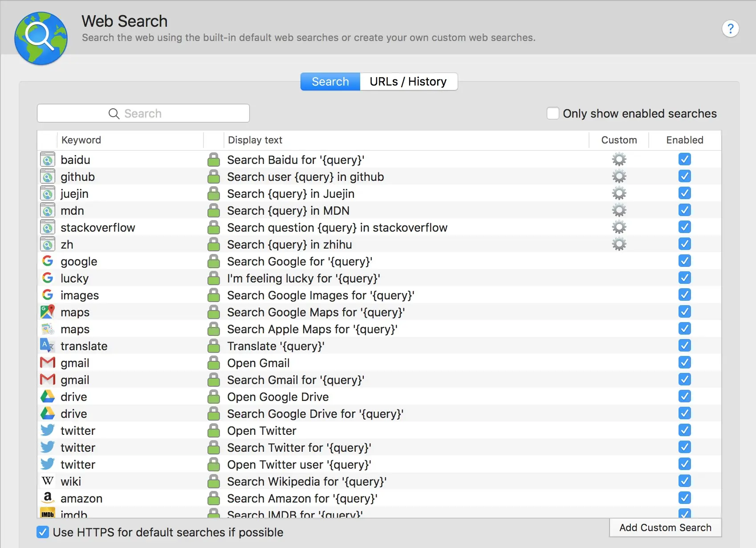Click Google Maps pin icon
This screenshot has width=756, height=548.
(47, 312)
